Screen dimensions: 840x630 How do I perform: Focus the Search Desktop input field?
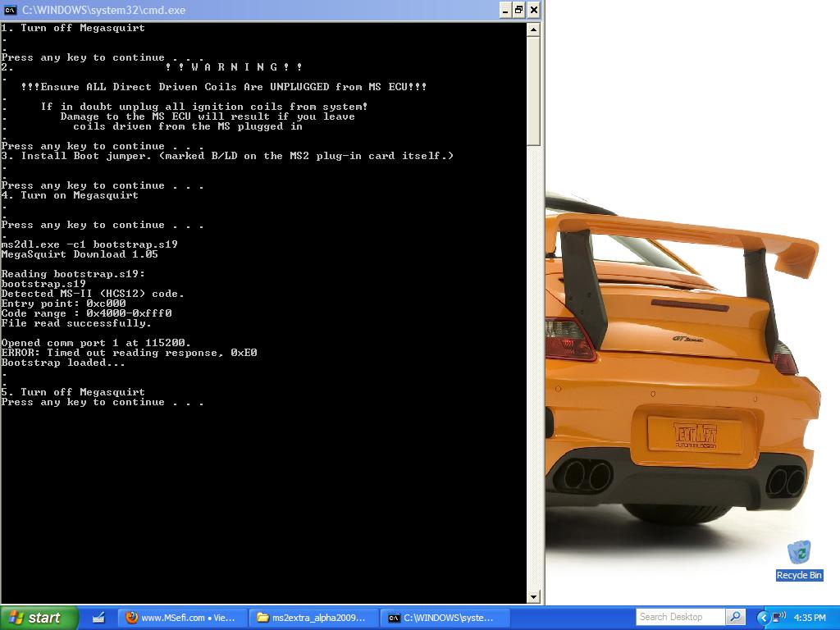[x=680, y=617]
